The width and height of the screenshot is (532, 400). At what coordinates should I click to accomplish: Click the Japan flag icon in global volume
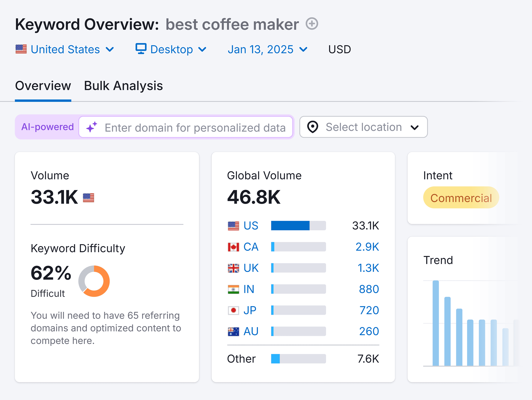tap(233, 310)
